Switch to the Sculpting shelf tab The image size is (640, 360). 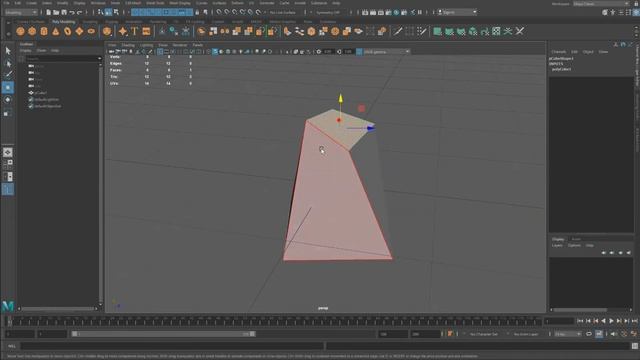tap(90, 22)
